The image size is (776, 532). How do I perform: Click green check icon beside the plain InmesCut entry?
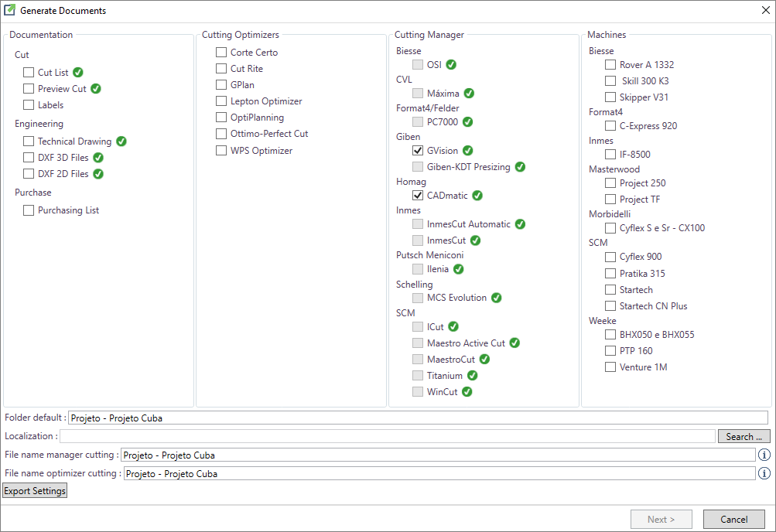476,240
